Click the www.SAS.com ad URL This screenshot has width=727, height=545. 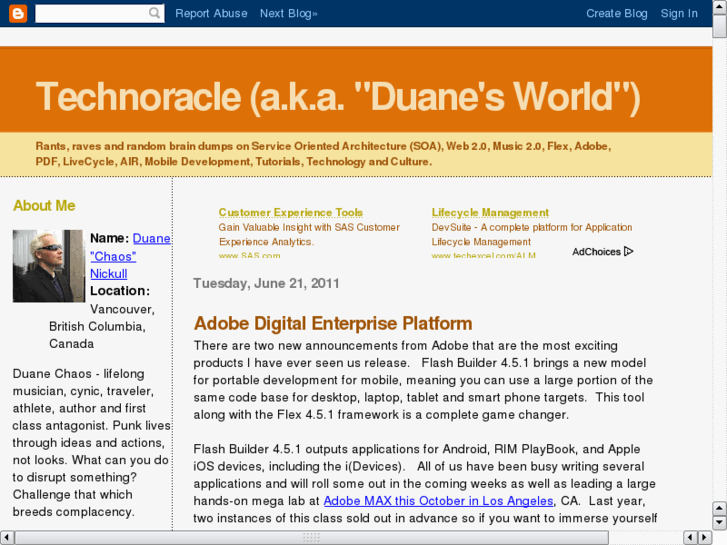coord(249,255)
